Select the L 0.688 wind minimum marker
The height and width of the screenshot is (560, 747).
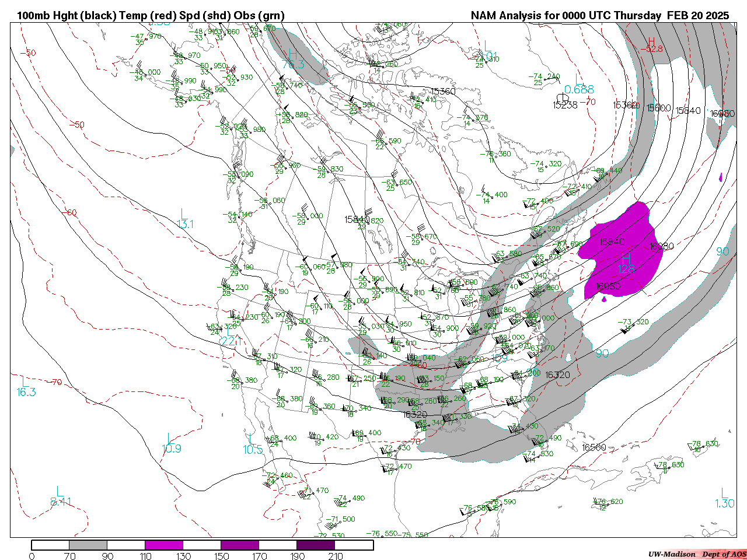tap(578, 85)
